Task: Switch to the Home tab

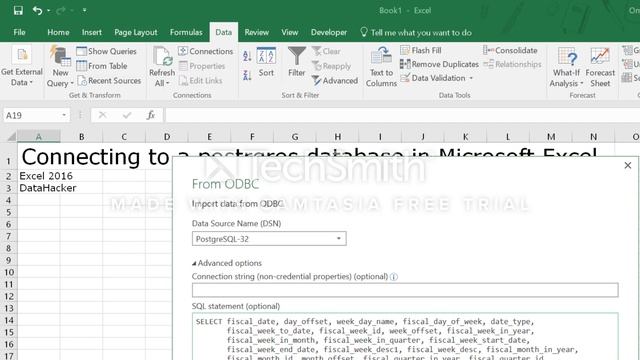Action: click(58, 32)
